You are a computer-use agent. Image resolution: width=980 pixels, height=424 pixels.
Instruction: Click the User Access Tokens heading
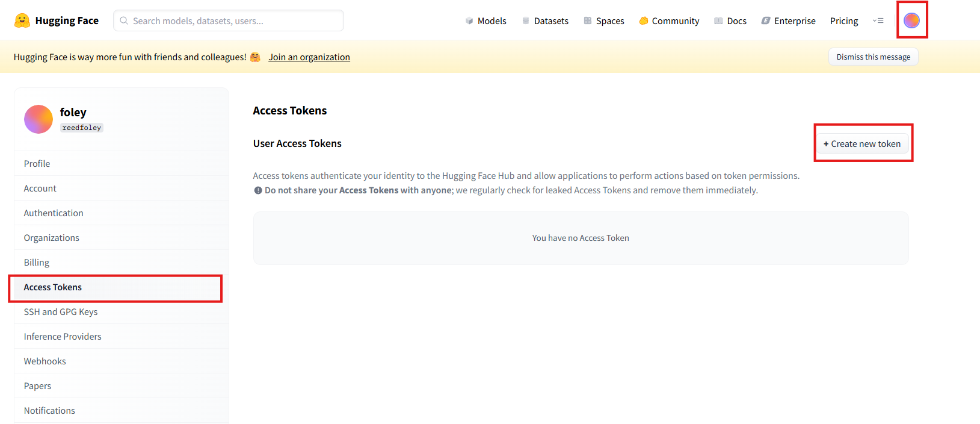[297, 143]
